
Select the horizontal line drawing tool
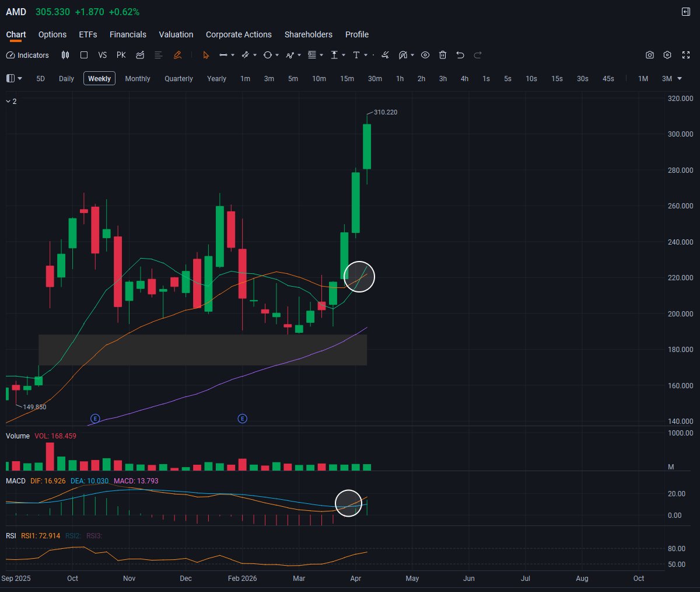click(x=223, y=55)
